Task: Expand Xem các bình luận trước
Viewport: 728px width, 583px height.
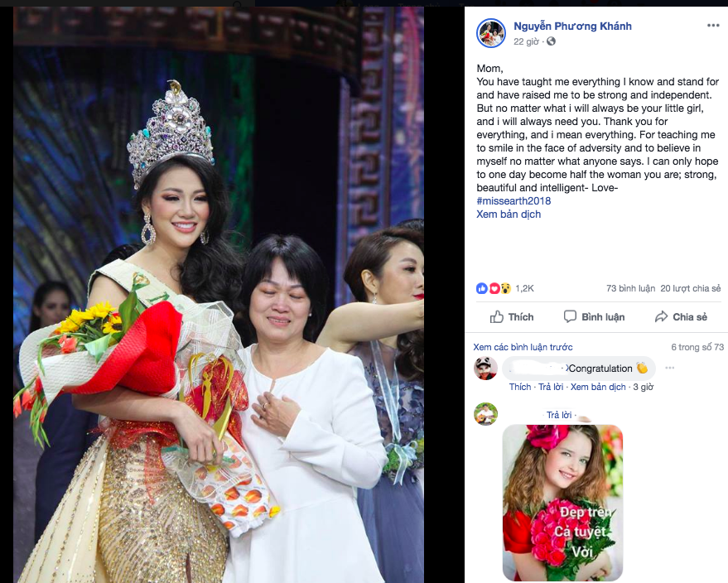Action: pos(523,347)
